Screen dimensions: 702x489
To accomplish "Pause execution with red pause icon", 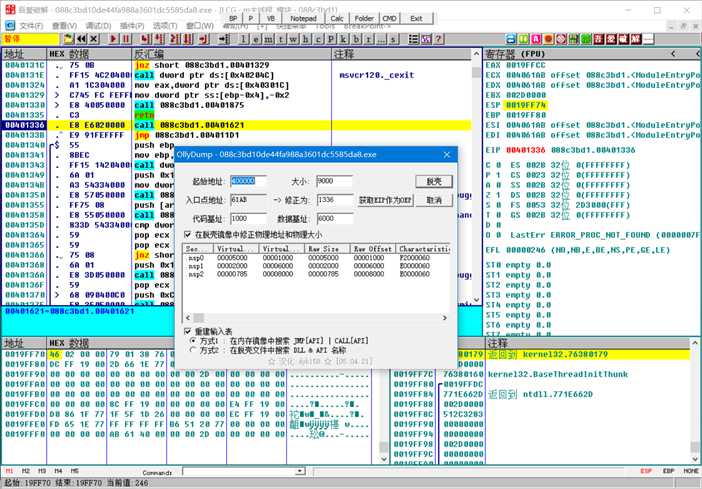I will pos(126,39).
